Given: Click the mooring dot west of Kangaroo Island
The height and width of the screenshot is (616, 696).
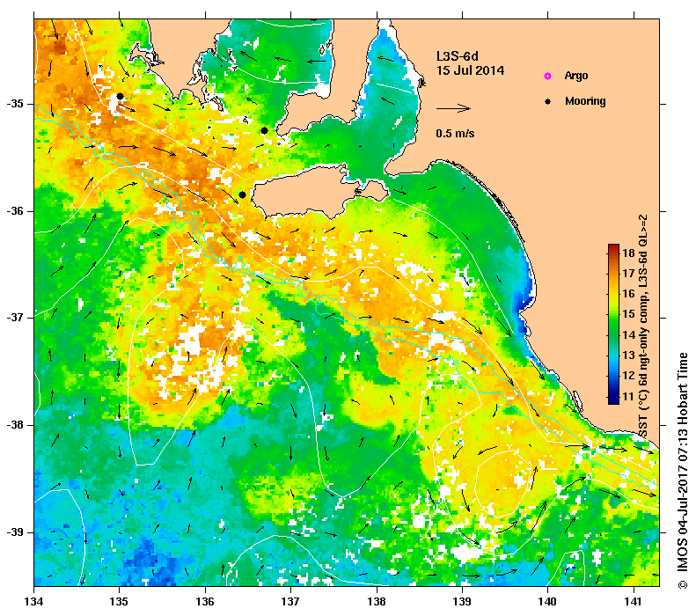Looking at the screenshot, I should click(242, 194).
